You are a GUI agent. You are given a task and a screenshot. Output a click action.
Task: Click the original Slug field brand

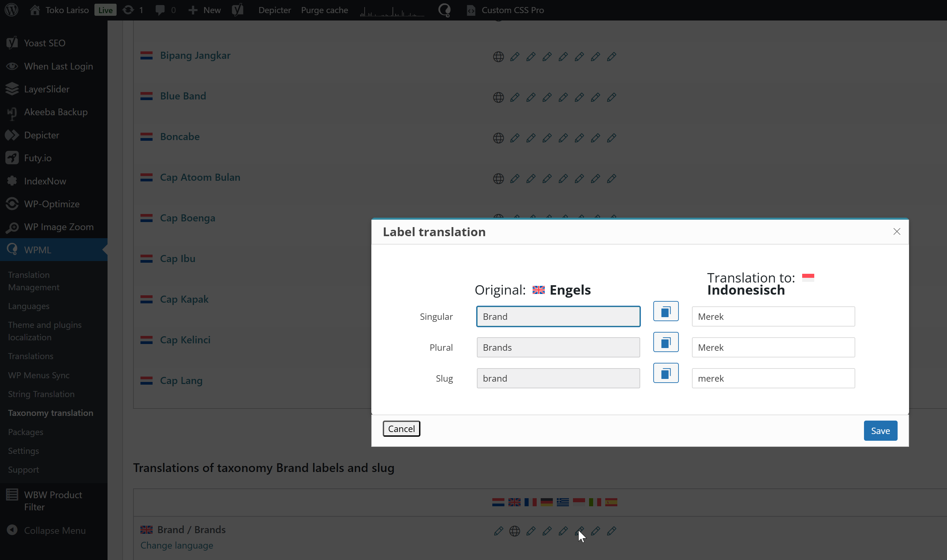(558, 379)
